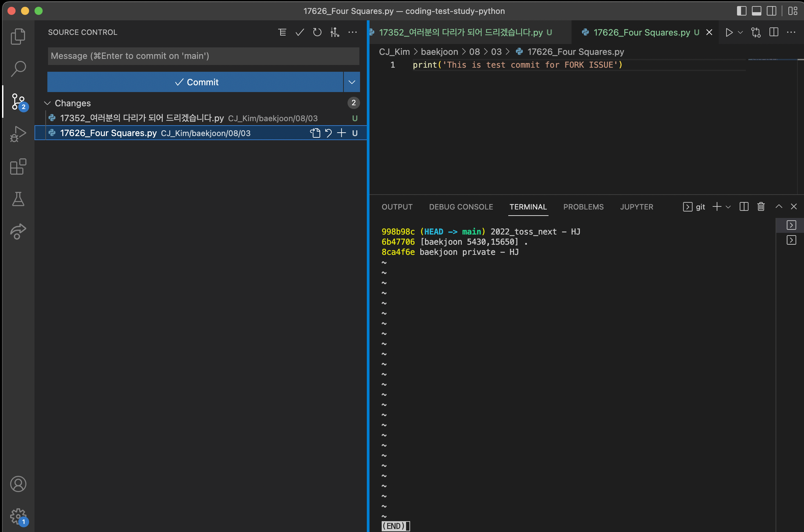Open the Commit button dropdown arrow
The height and width of the screenshot is (532, 804).
click(x=352, y=82)
